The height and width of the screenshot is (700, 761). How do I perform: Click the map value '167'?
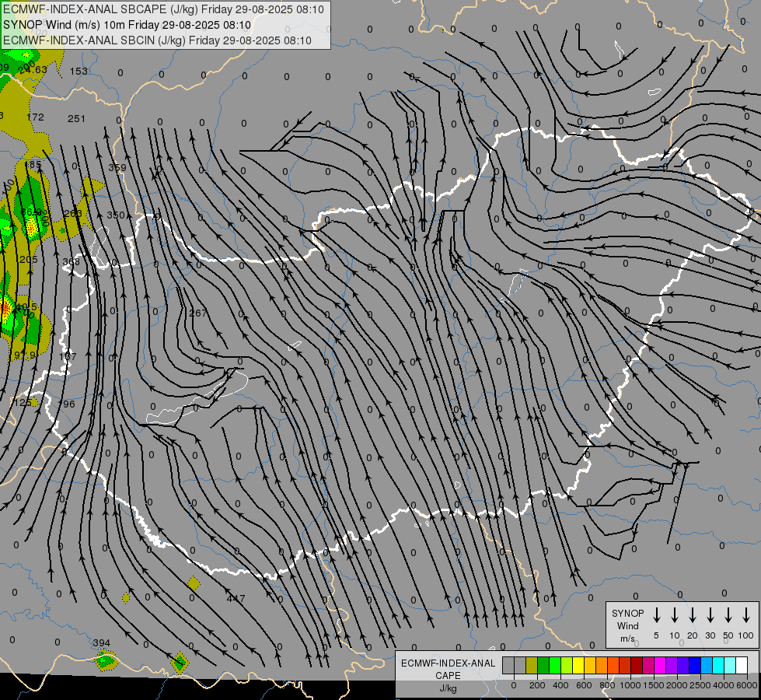pos(68,356)
